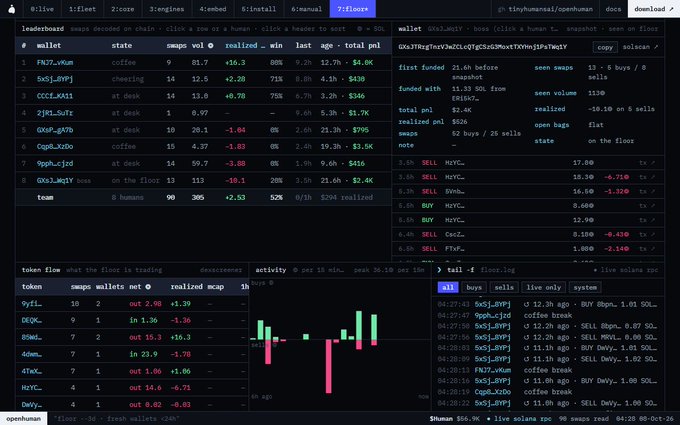Open tx link for CscZ SELL row
Screen dimensions: 680x425
[647, 234]
